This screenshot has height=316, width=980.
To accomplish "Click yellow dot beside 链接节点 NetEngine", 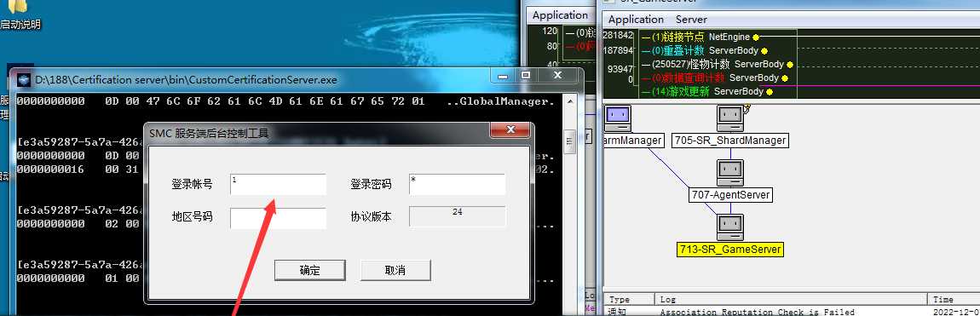I will [x=756, y=37].
